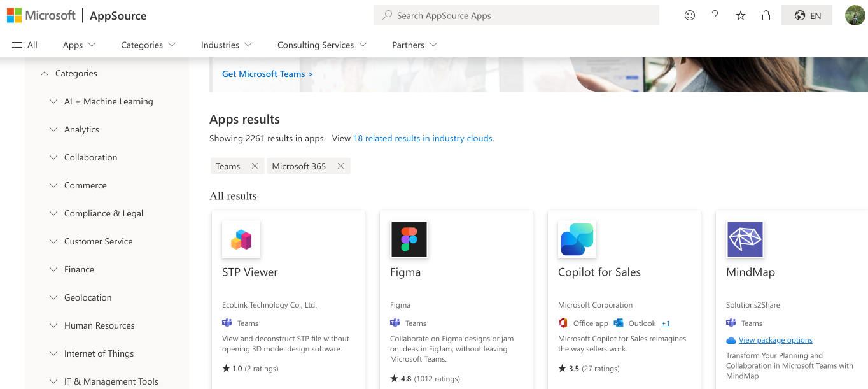Click the Figma rating star
Screen dimensions: 868x389
click(x=394, y=378)
